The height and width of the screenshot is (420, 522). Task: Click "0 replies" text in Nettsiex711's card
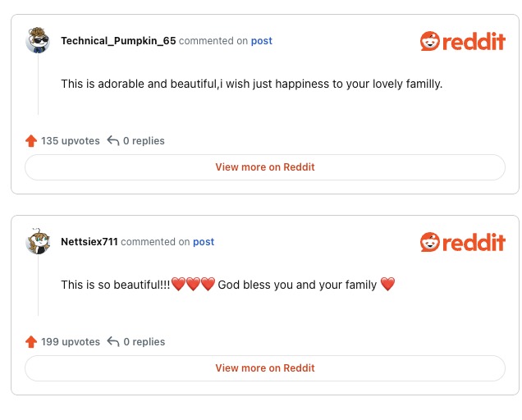(x=144, y=342)
